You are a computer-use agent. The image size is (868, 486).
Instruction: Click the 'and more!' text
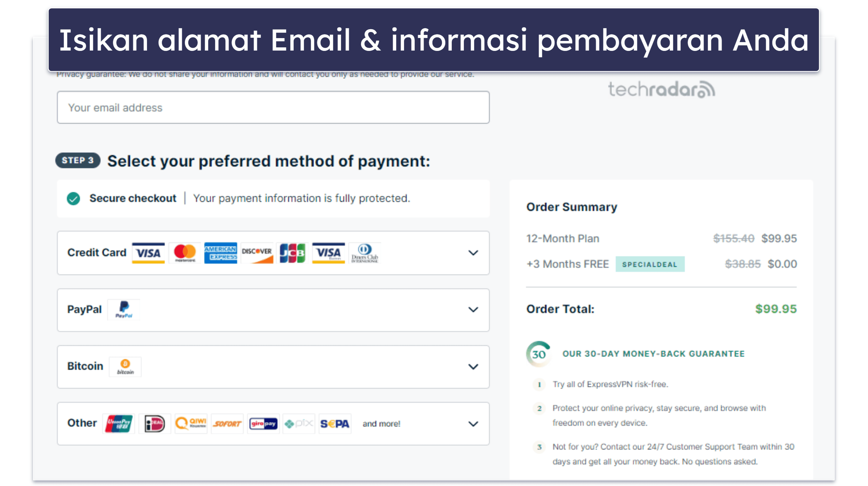381,424
